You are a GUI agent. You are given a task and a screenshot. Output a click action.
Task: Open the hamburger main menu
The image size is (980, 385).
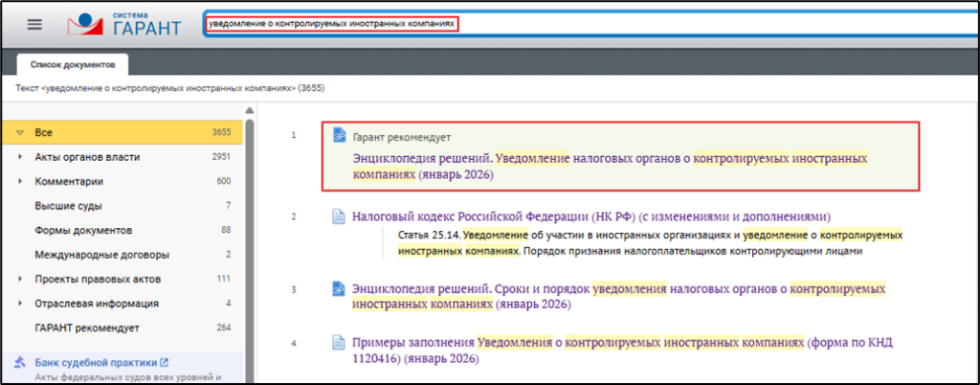click(35, 24)
